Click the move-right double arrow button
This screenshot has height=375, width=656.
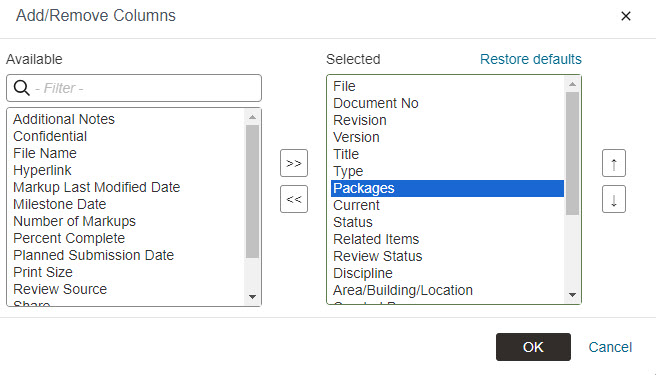click(294, 163)
